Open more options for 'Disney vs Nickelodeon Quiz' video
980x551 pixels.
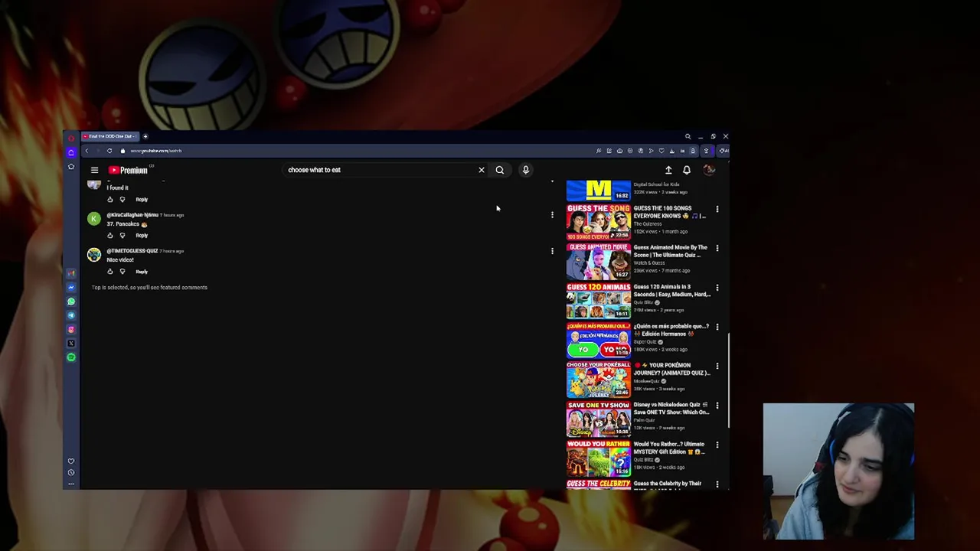pos(717,406)
